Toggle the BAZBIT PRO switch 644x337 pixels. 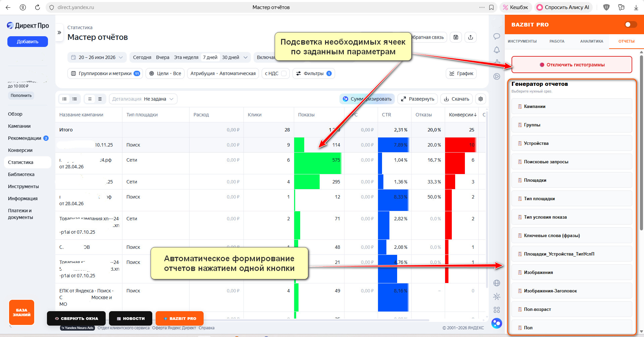[631, 24]
